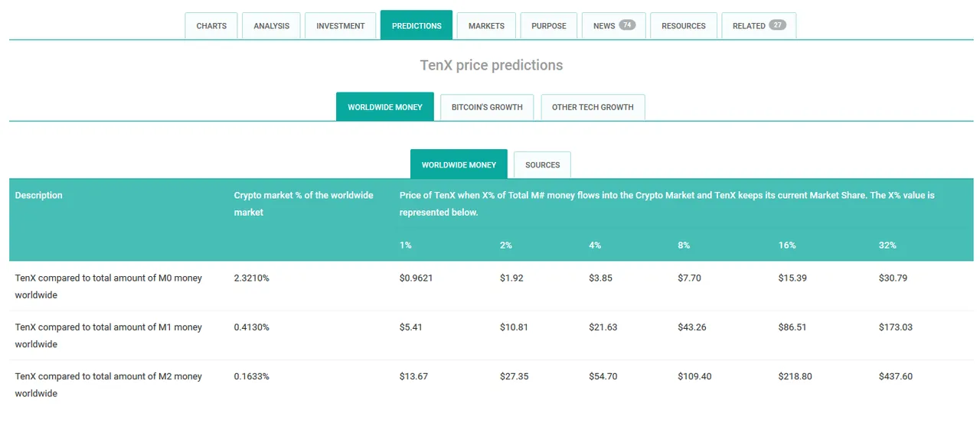The height and width of the screenshot is (426, 980).
Task: Click the $15.39 price cell
Action: tap(792, 278)
